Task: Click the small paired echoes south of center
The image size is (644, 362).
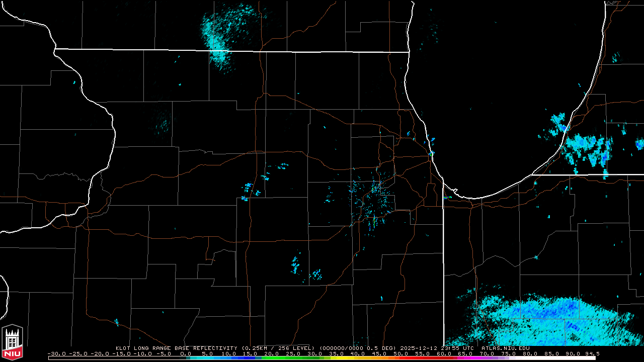Action: pos(305,269)
